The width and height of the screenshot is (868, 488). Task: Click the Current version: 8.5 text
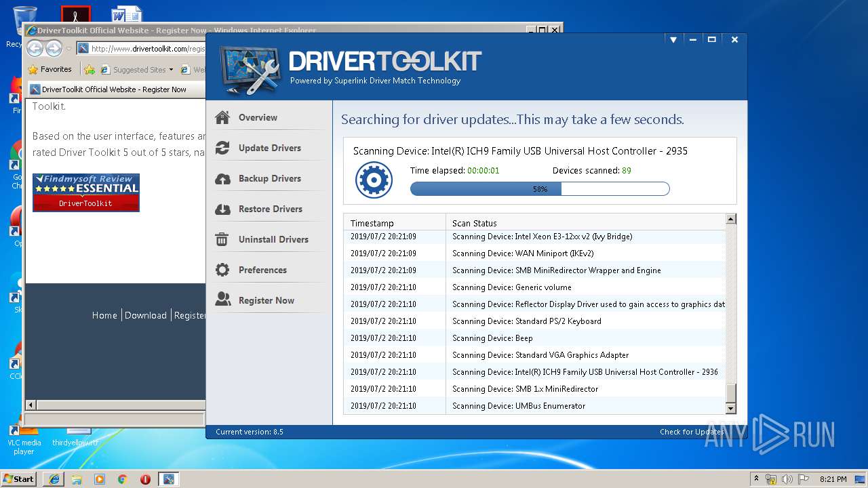point(250,432)
